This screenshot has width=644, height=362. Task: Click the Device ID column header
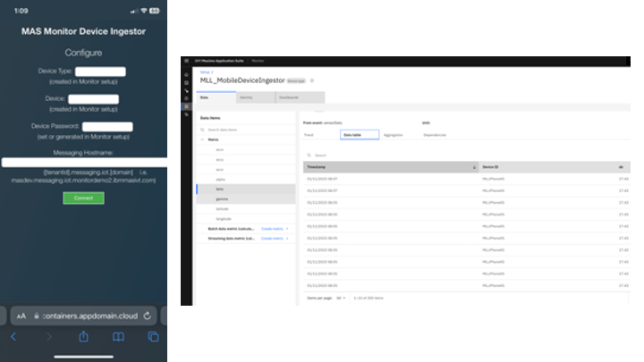490,167
